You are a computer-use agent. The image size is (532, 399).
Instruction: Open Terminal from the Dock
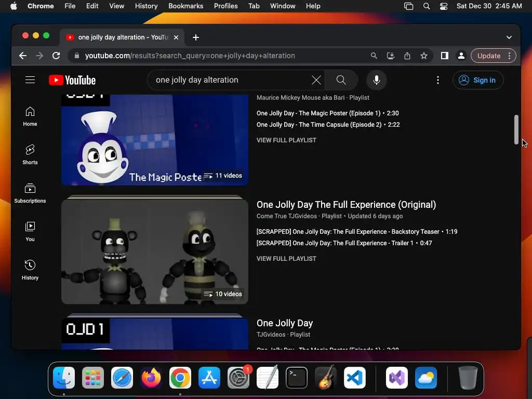click(x=297, y=378)
